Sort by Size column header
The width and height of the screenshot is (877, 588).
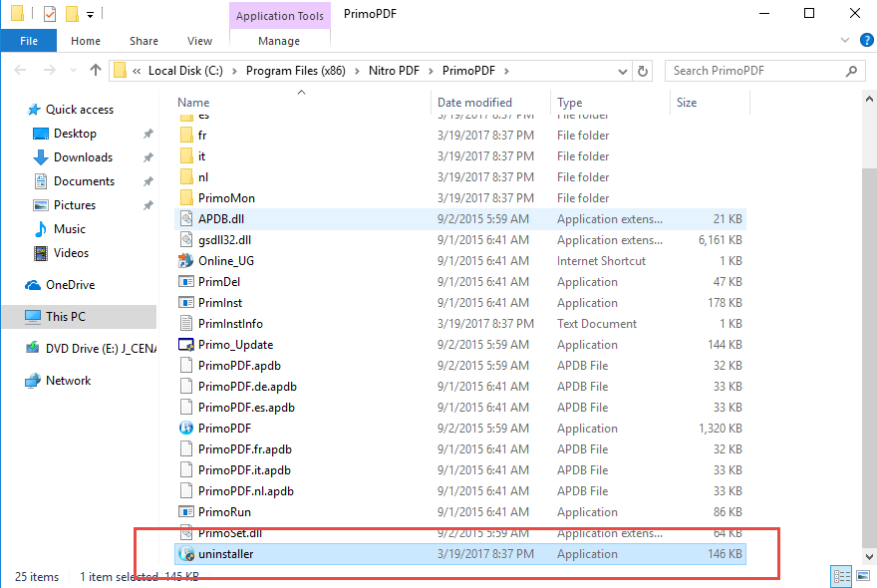click(x=687, y=103)
